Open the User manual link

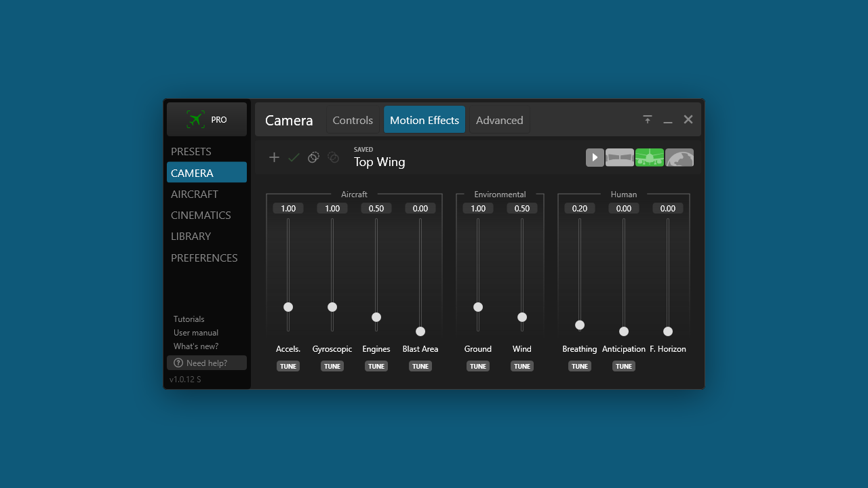point(196,333)
